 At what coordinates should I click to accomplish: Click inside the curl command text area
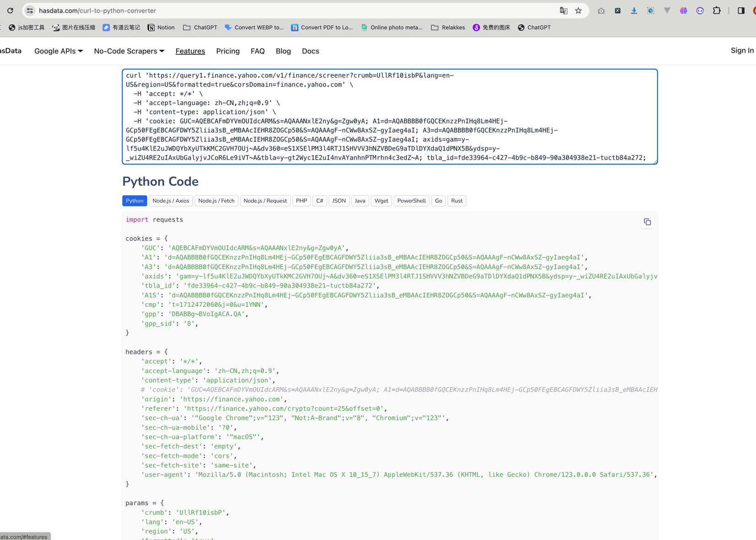point(390,117)
